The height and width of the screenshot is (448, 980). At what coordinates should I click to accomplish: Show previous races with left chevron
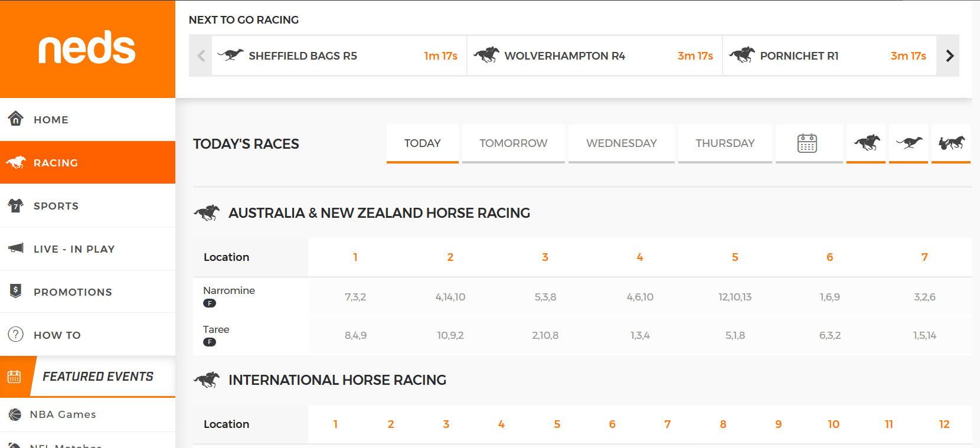tap(201, 55)
